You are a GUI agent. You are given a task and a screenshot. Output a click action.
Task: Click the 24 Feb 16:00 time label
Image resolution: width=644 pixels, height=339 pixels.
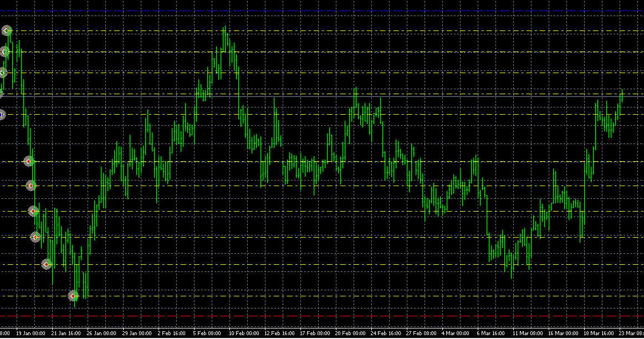point(386,333)
